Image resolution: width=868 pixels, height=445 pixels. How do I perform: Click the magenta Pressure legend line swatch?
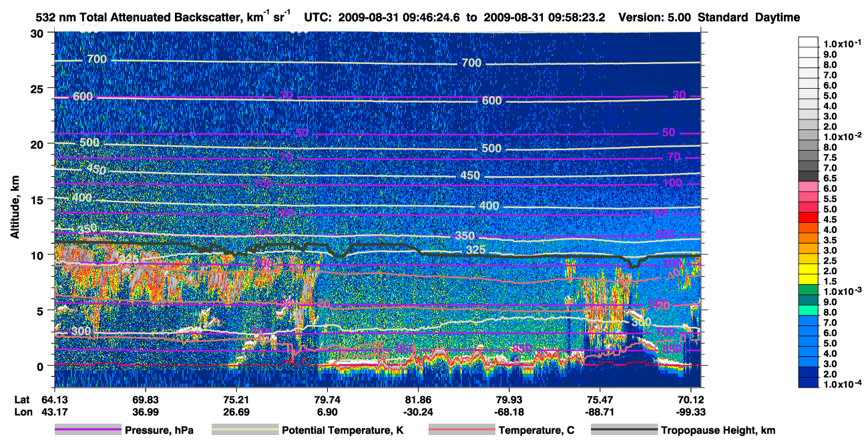point(87,430)
